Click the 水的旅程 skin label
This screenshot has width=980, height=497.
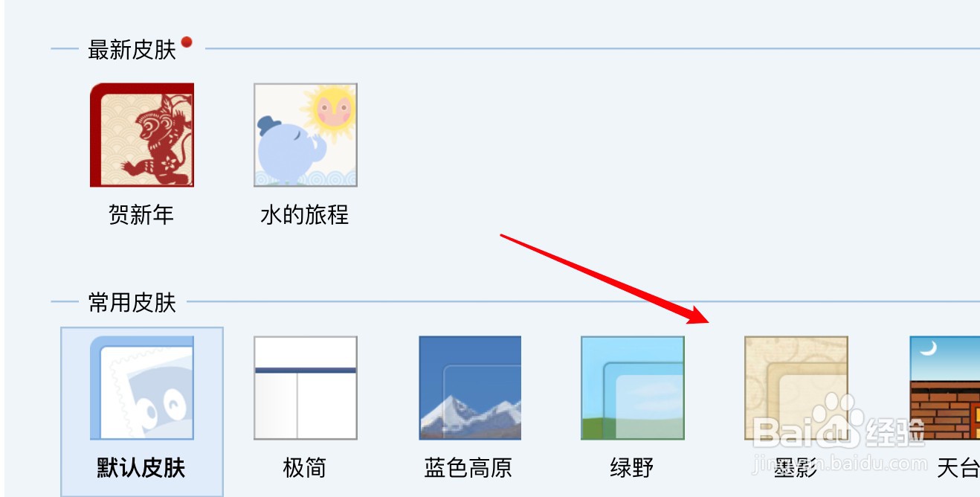(305, 215)
